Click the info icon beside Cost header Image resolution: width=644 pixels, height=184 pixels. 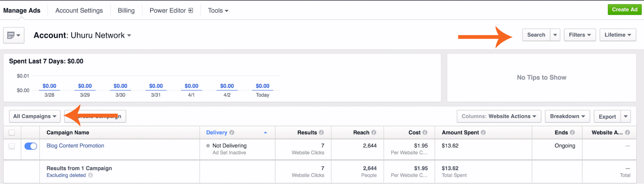pos(425,132)
